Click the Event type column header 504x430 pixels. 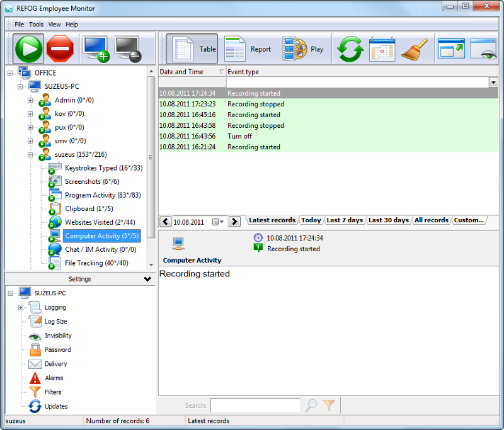(362, 72)
